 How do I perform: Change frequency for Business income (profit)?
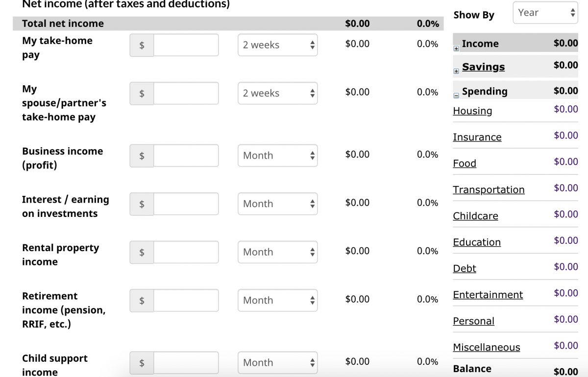tap(277, 156)
